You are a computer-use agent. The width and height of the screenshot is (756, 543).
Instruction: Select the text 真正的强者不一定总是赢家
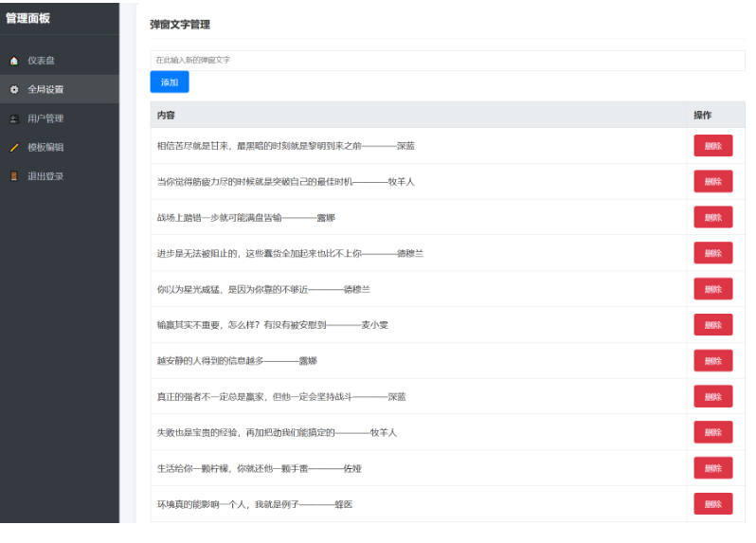(210, 397)
